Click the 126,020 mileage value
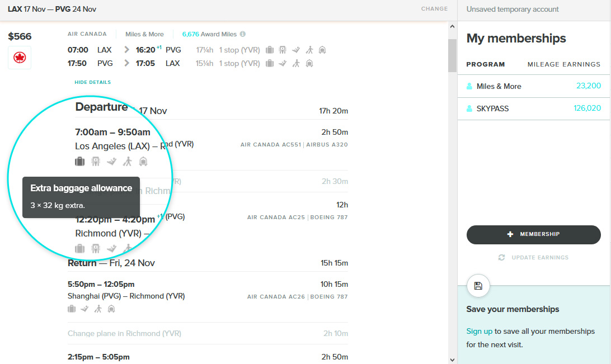The height and width of the screenshot is (364, 611). pos(587,108)
